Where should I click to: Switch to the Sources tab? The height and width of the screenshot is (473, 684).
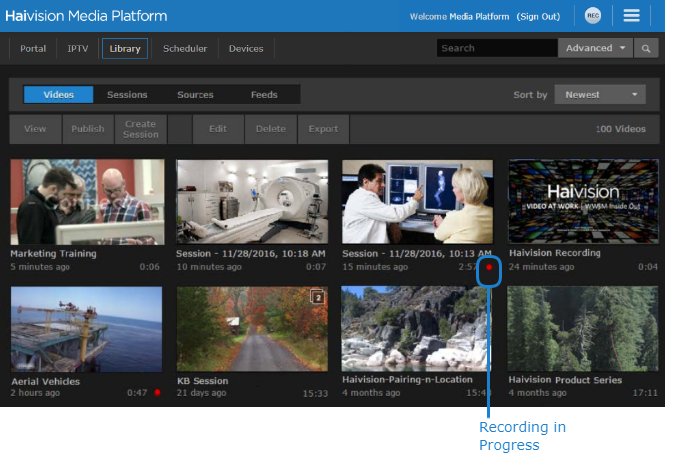click(195, 95)
